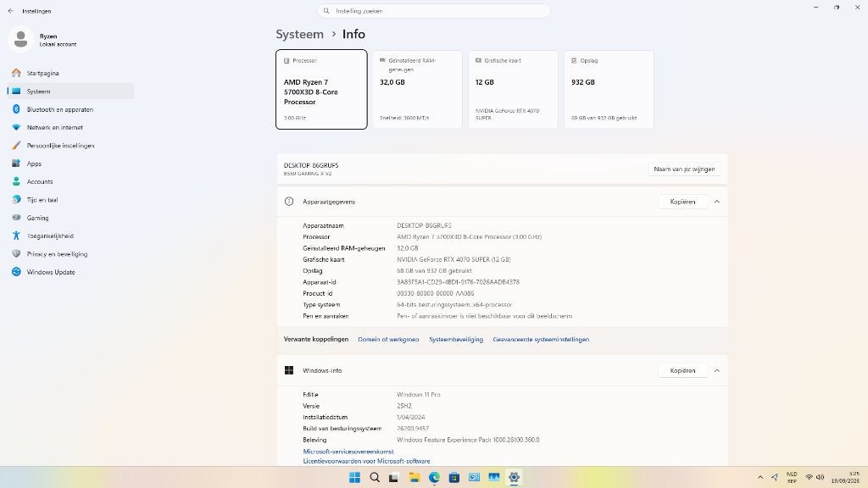Click the Apparaatgegevens info icon
868x488 pixels.
[289, 202]
